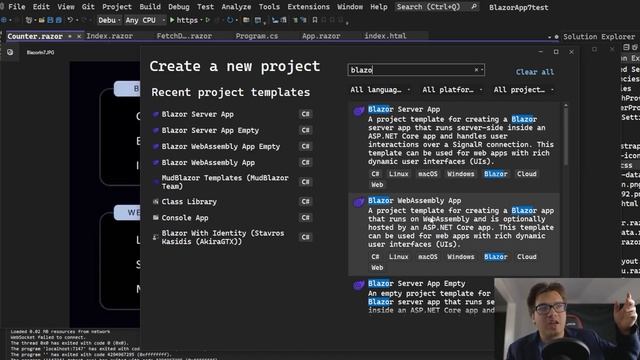Screen dimensions: 640x360
Task: Click the Undo arrow icon
Action: pyautogui.click(x=70, y=20)
